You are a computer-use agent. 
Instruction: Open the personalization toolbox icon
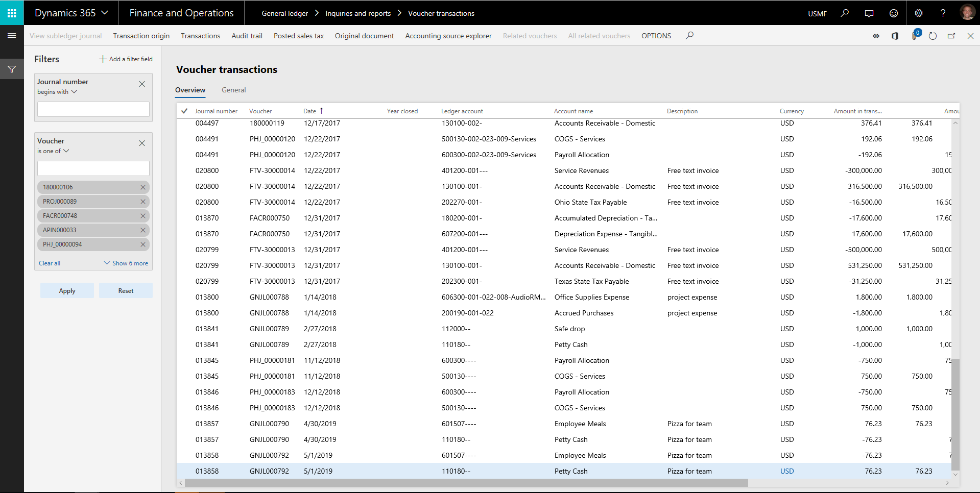point(876,36)
